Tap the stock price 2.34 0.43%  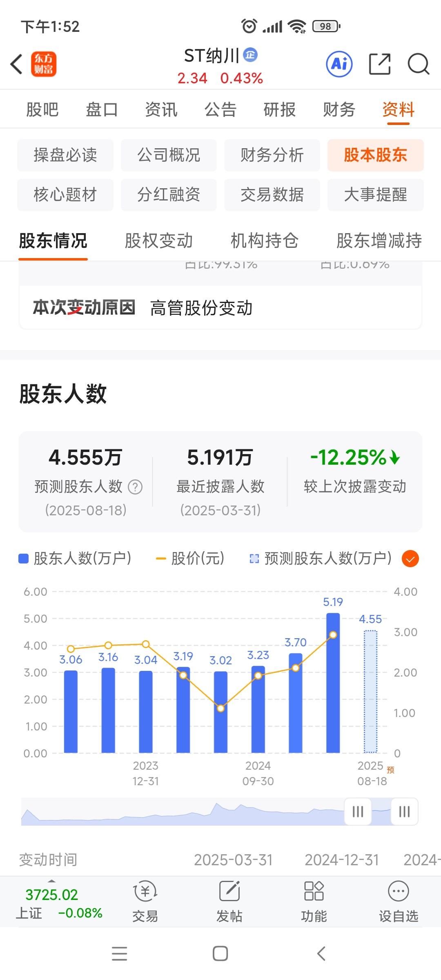(220, 78)
